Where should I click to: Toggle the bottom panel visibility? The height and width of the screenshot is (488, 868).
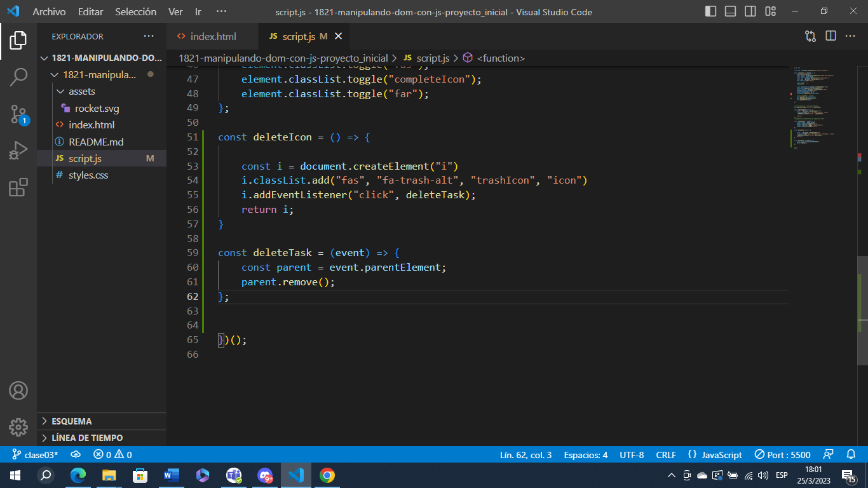(731, 11)
